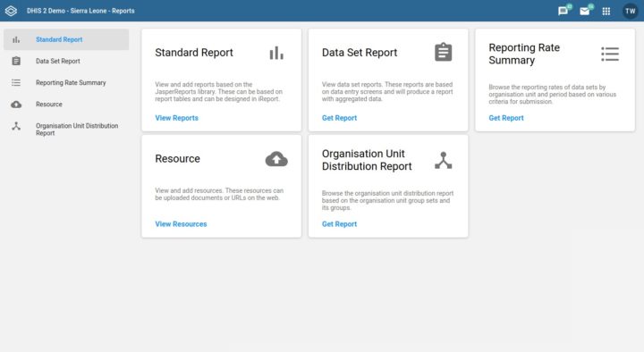The width and height of the screenshot is (644, 352).
Task: Open the TW user profile avatar
Action: pos(630,11)
